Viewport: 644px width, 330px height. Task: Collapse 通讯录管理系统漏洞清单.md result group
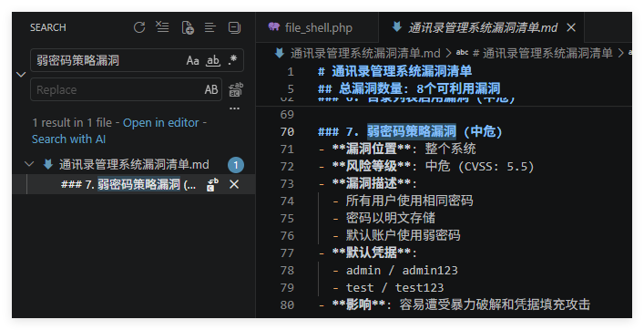[29, 164]
